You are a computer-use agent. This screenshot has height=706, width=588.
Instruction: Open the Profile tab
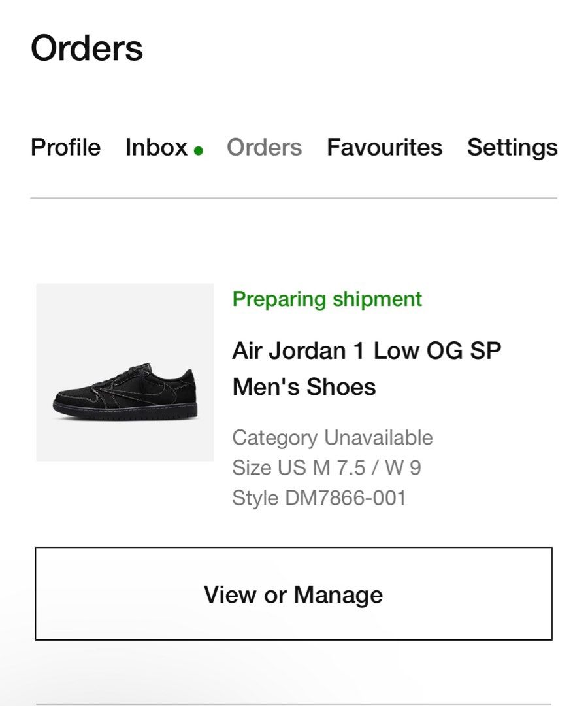pos(65,148)
